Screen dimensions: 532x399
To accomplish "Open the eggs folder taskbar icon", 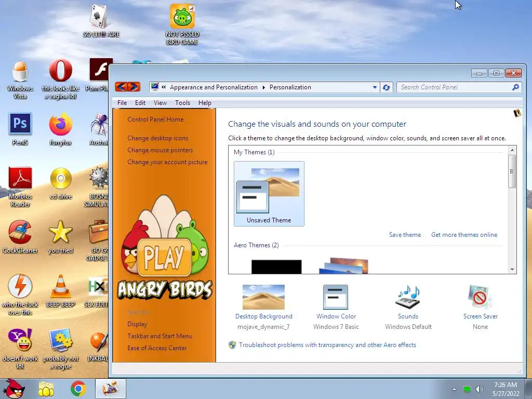I will click(46, 389).
